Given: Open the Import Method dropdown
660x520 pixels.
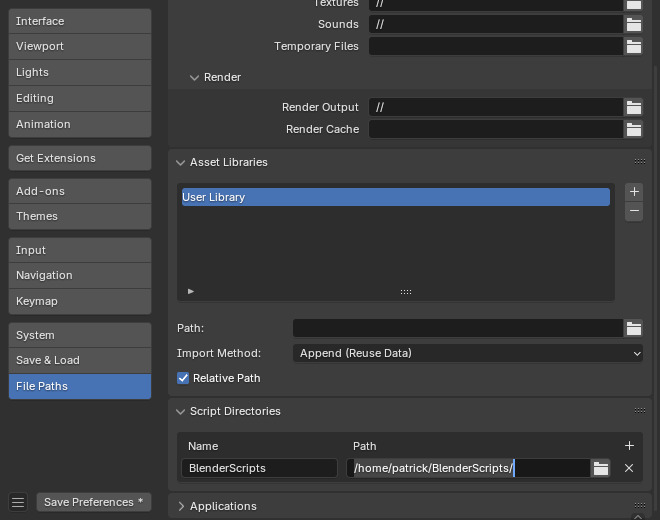Looking at the screenshot, I should point(468,353).
